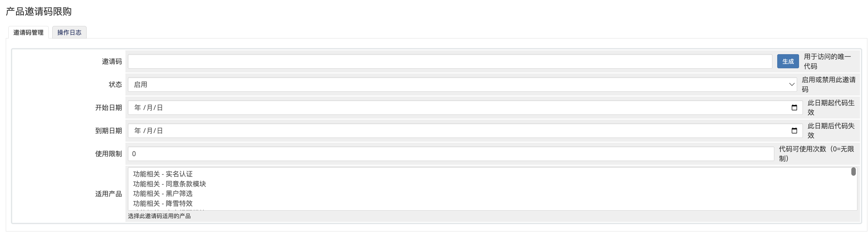Pick 功能相关 - 降雪特效 product option
Viewport: 868px width, 252px height.
(163, 203)
